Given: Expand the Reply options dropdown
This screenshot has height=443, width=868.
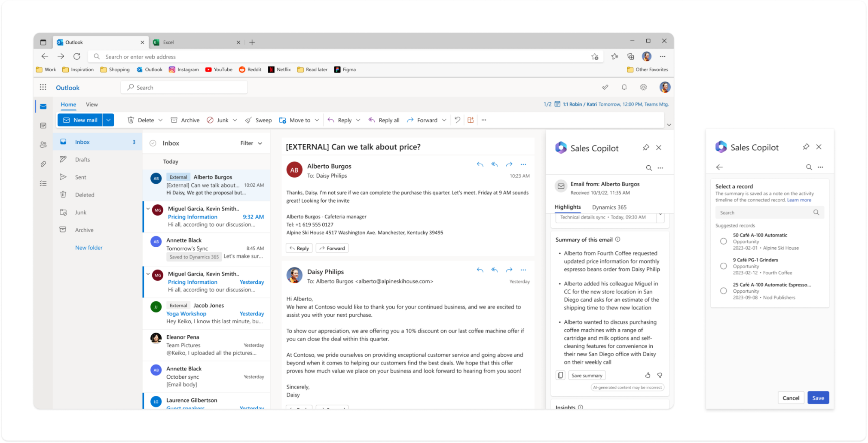Looking at the screenshot, I should point(358,120).
